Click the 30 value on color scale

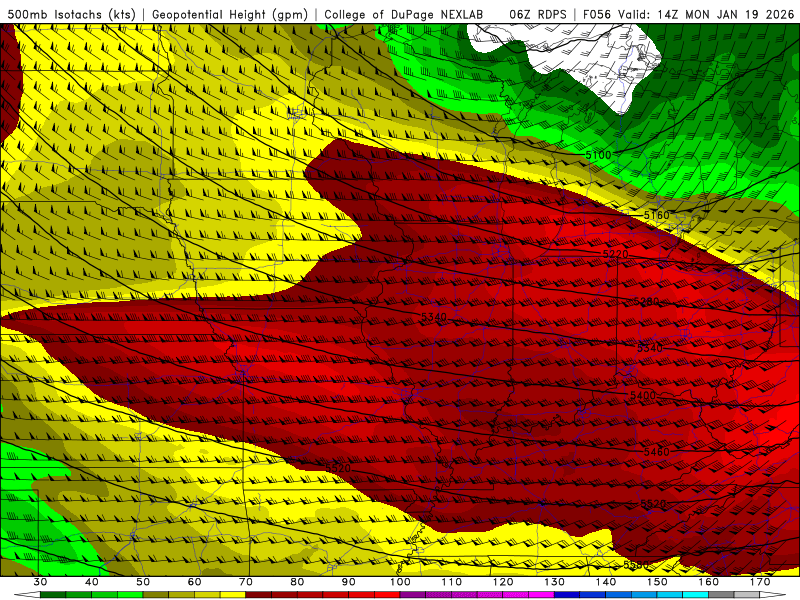click(x=40, y=582)
